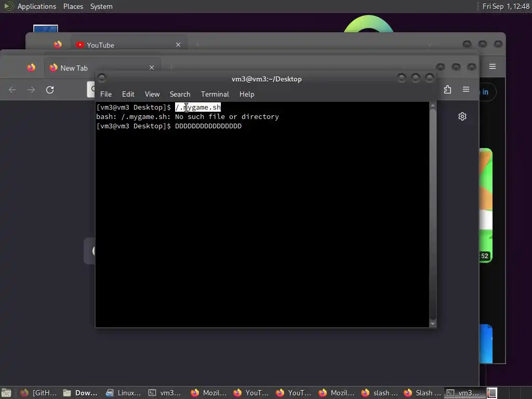The height and width of the screenshot is (399, 532).
Task: Open the terminal Help menu
Action: coord(247,95)
